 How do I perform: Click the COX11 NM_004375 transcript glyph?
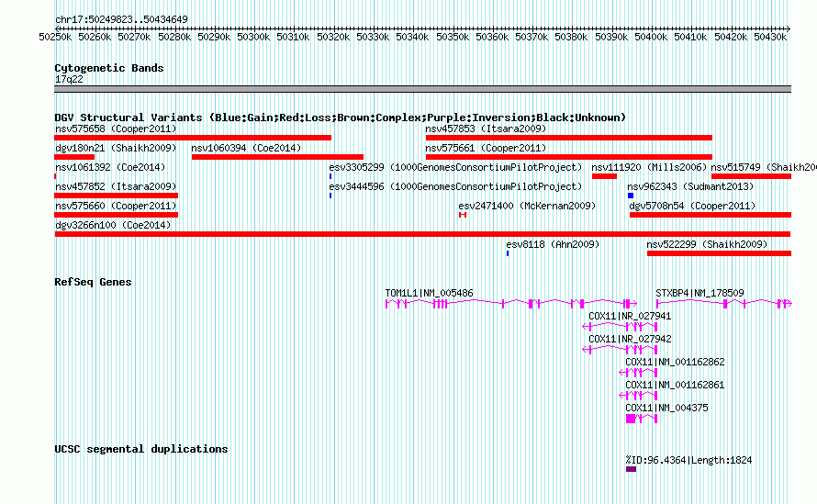(642, 419)
